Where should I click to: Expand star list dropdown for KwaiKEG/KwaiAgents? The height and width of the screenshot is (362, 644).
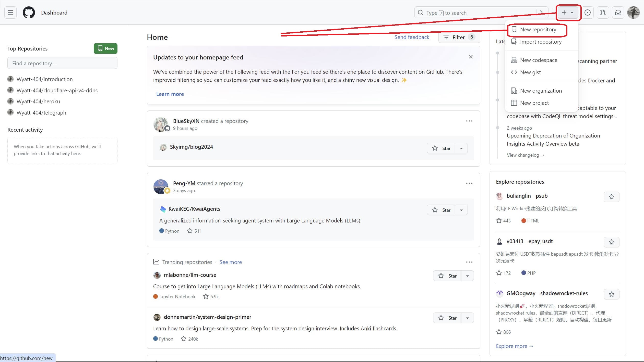click(x=461, y=210)
